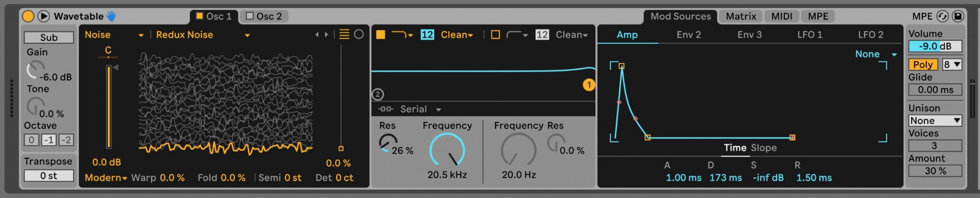This screenshot has height=198, width=980.
Task: Click the previous wavetable left arrow
Action: (316, 34)
